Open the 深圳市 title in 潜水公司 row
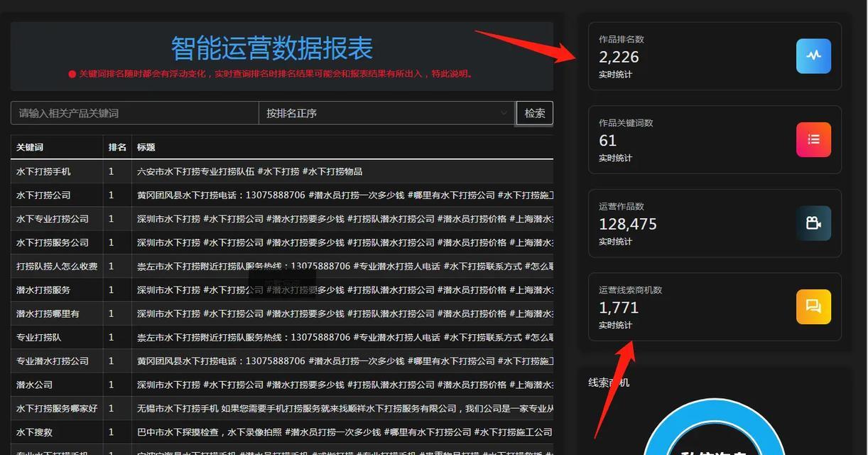 click(x=345, y=385)
